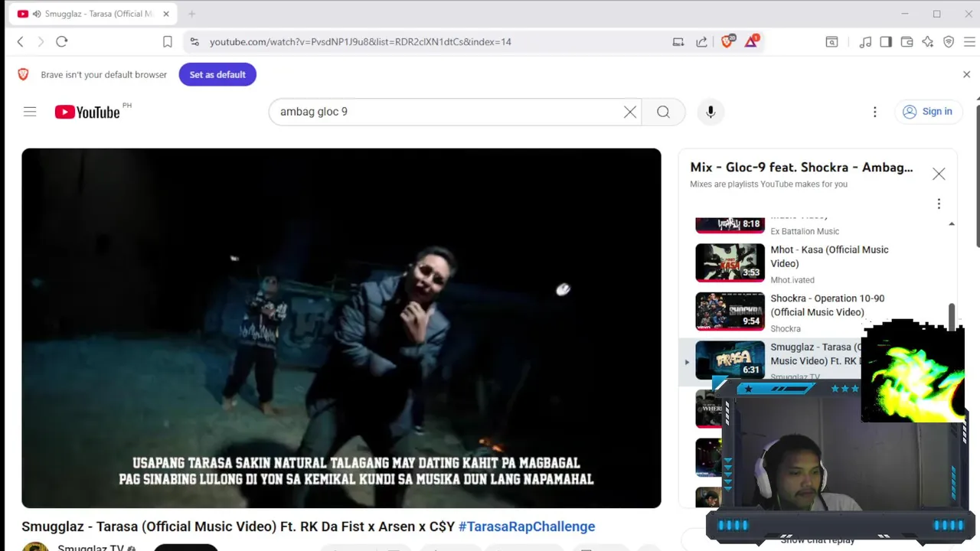
Task: Open the tab search icon in the toolbar
Action: click(x=831, y=42)
